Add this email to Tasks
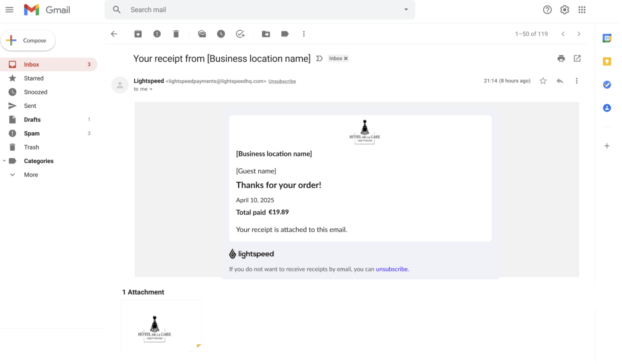The width and height of the screenshot is (622, 364). click(240, 34)
